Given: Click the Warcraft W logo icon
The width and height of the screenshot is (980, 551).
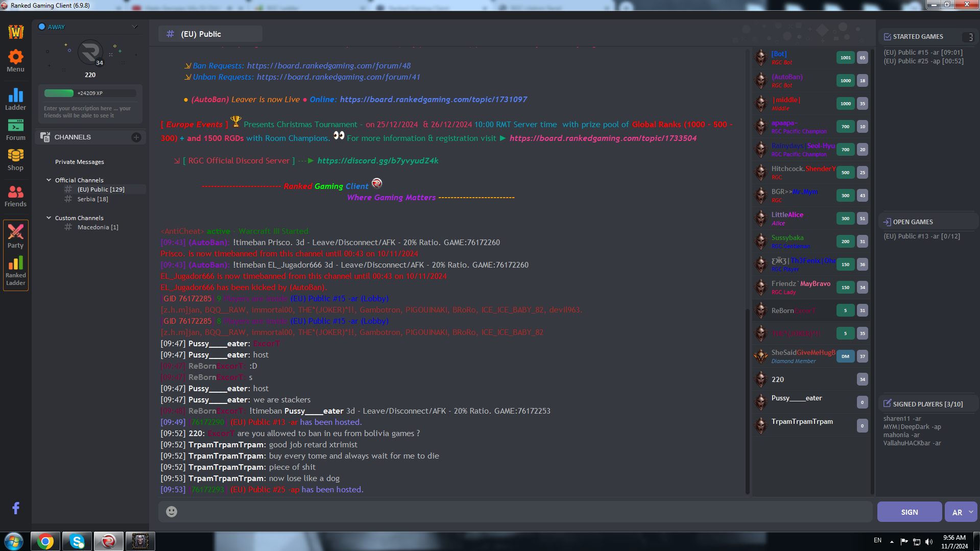Looking at the screenshot, I should pyautogui.click(x=16, y=32).
